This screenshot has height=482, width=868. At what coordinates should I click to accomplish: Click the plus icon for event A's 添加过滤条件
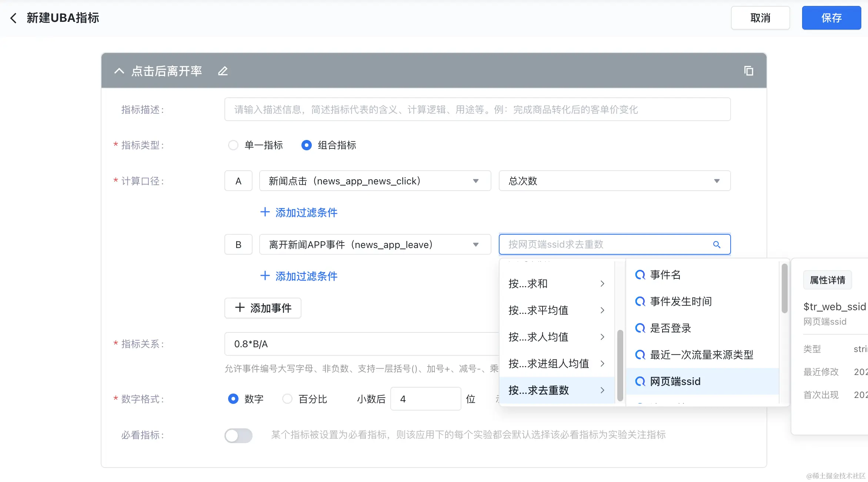point(265,212)
